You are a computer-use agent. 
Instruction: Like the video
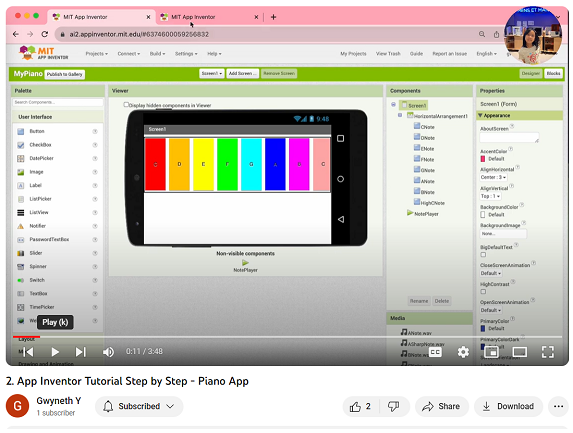[x=360, y=406]
